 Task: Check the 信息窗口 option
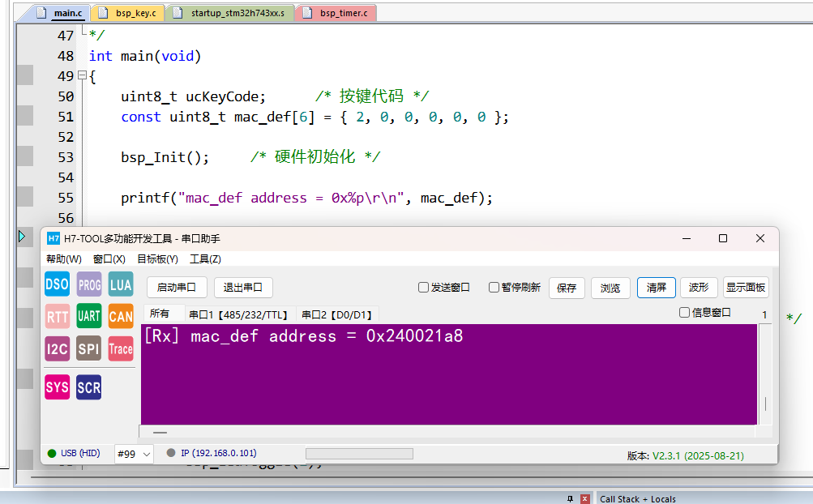coord(684,313)
